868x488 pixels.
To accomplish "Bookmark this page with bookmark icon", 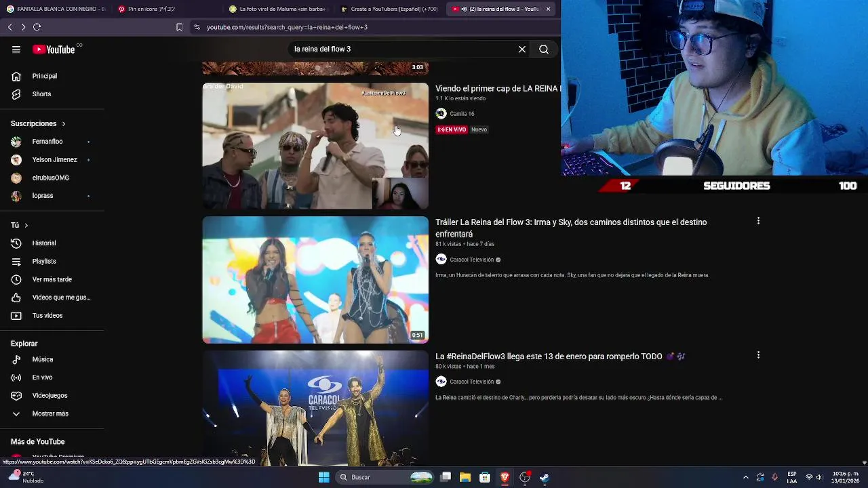I will [179, 27].
